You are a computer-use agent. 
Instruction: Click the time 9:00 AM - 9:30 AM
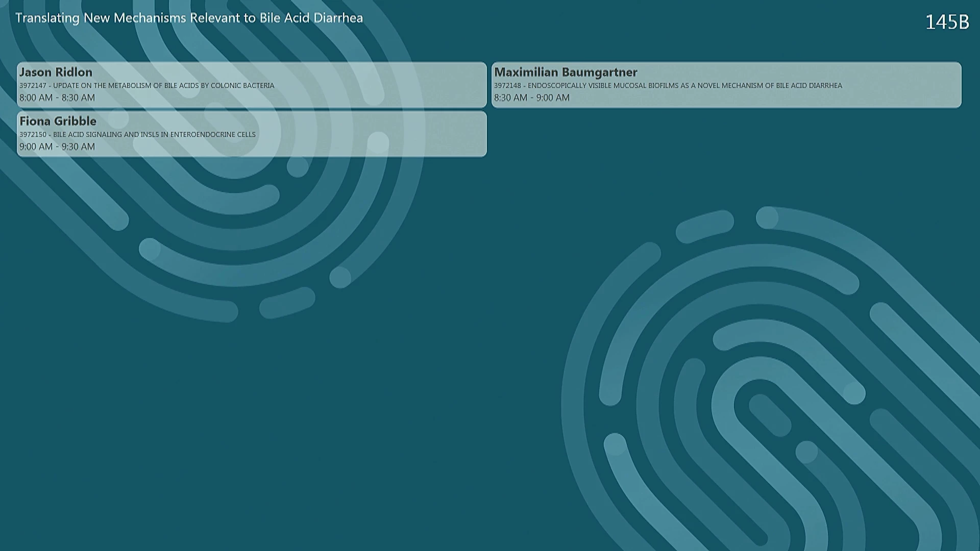[57, 146]
